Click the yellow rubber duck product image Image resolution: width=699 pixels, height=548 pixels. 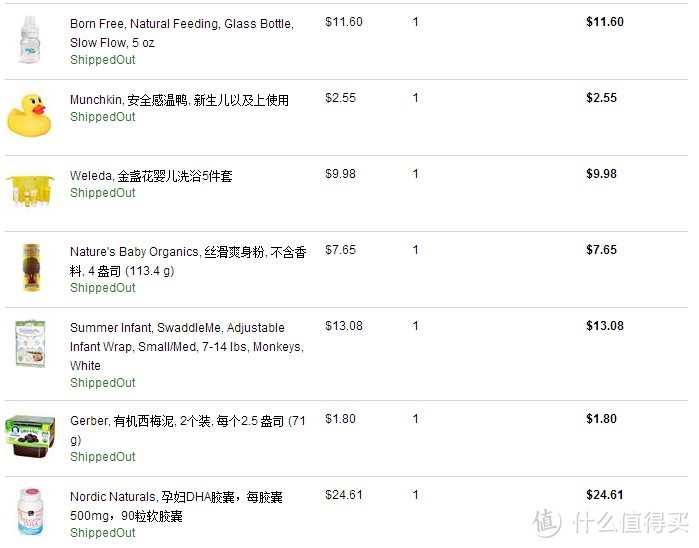(x=29, y=115)
